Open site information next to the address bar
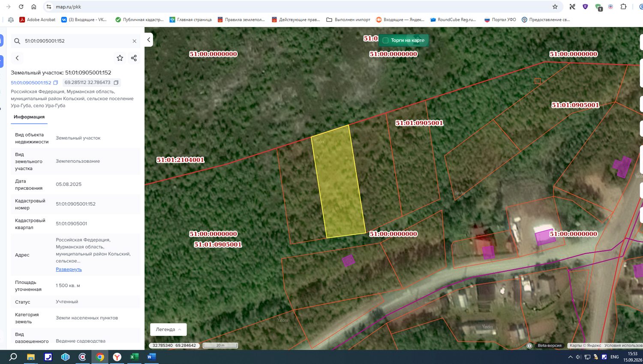 49,7
